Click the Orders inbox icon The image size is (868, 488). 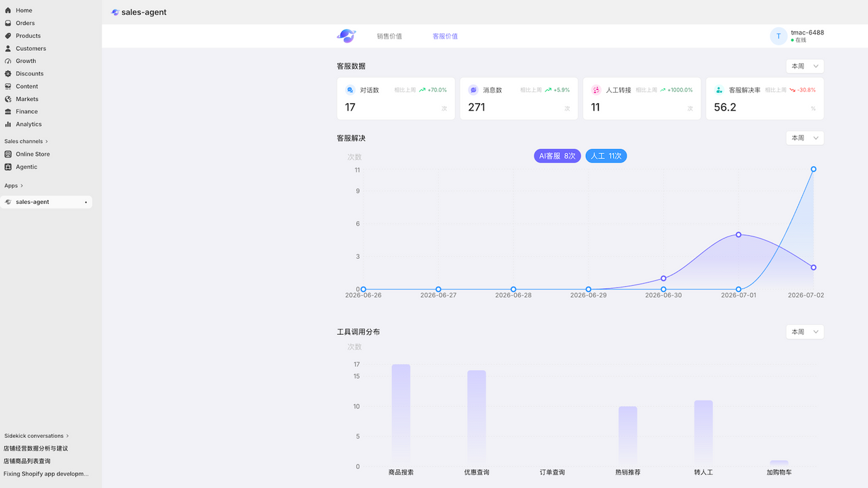[x=8, y=23]
